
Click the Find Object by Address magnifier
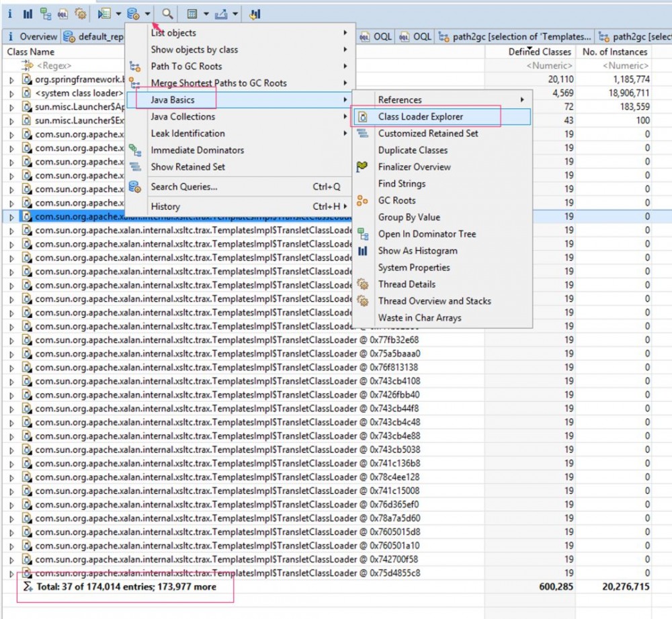pyautogui.click(x=167, y=13)
